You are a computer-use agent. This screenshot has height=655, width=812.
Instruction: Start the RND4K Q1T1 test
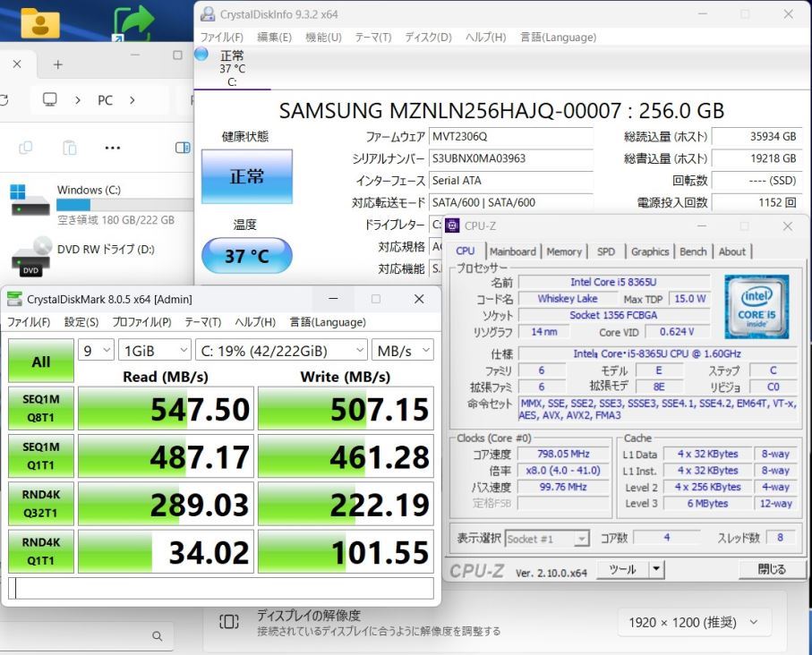[41, 551]
